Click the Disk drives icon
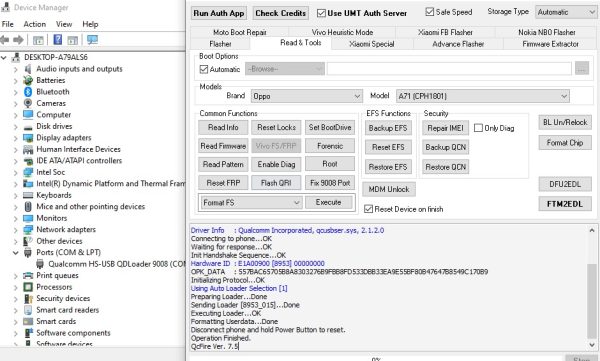The height and width of the screenshot is (361, 600). point(28,127)
